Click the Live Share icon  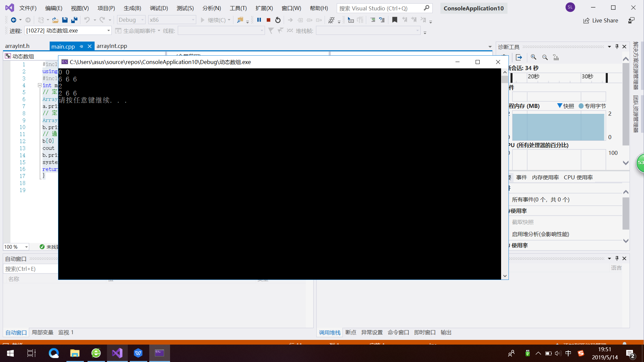point(586,20)
